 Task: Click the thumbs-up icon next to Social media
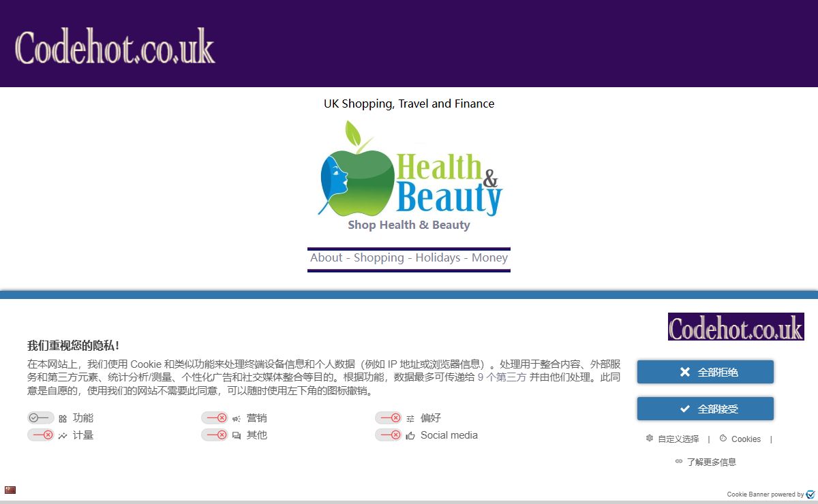(x=410, y=436)
